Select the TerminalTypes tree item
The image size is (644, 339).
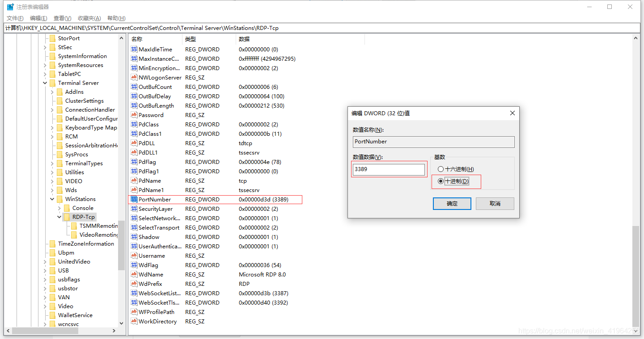point(84,163)
